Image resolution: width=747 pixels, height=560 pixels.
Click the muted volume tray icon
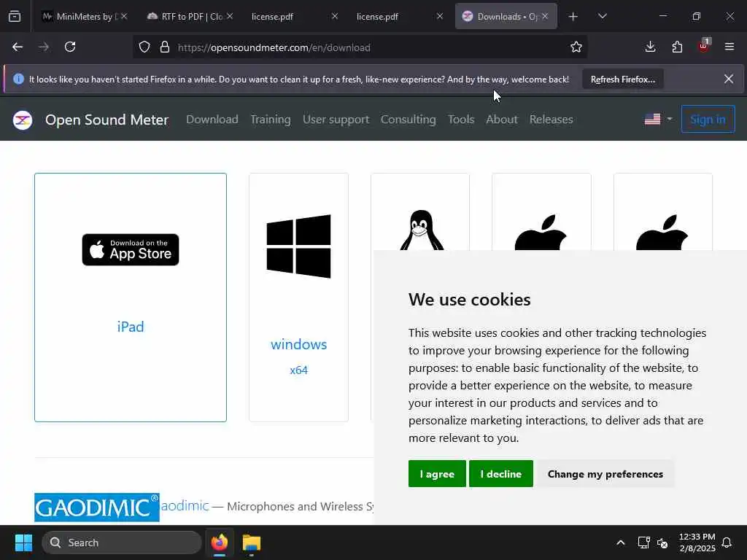(x=662, y=542)
